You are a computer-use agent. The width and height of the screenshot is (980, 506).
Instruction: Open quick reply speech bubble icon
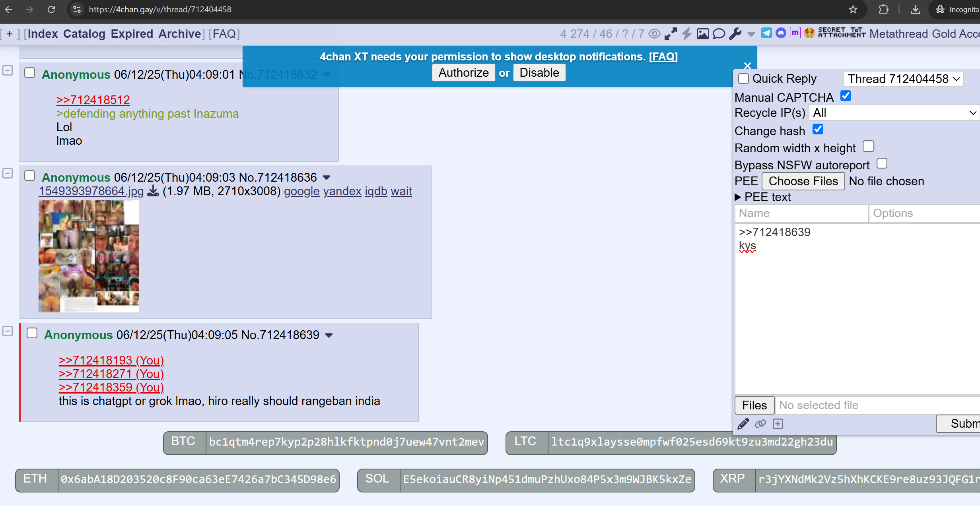pyautogui.click(x=719, y=34)
